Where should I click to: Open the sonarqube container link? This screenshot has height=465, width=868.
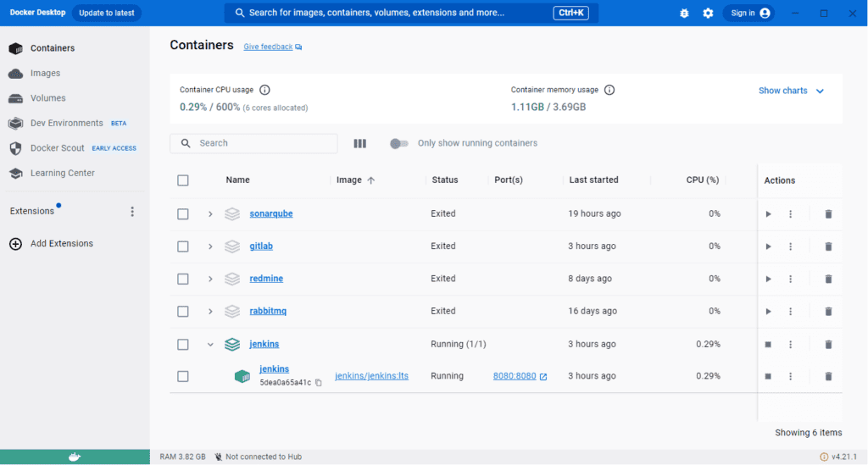coord(271,213)
